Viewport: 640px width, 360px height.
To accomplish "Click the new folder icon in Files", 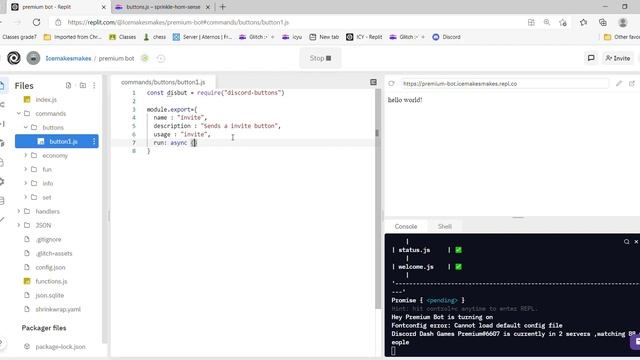I will click(82, 85).
